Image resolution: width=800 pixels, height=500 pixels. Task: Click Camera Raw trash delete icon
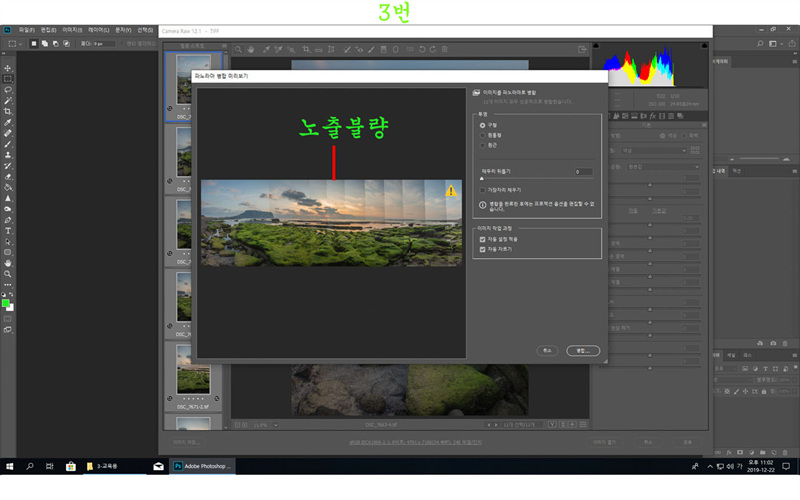pos(444,49)
